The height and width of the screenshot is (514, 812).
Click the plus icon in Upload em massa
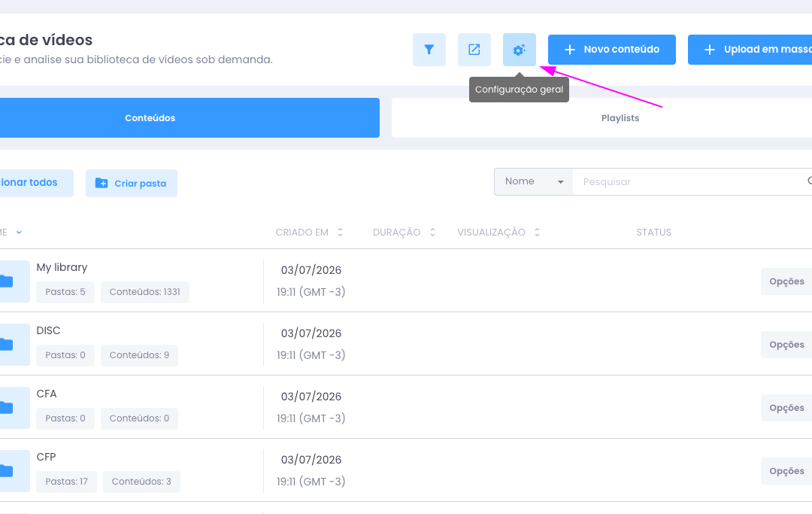[710, 50]
